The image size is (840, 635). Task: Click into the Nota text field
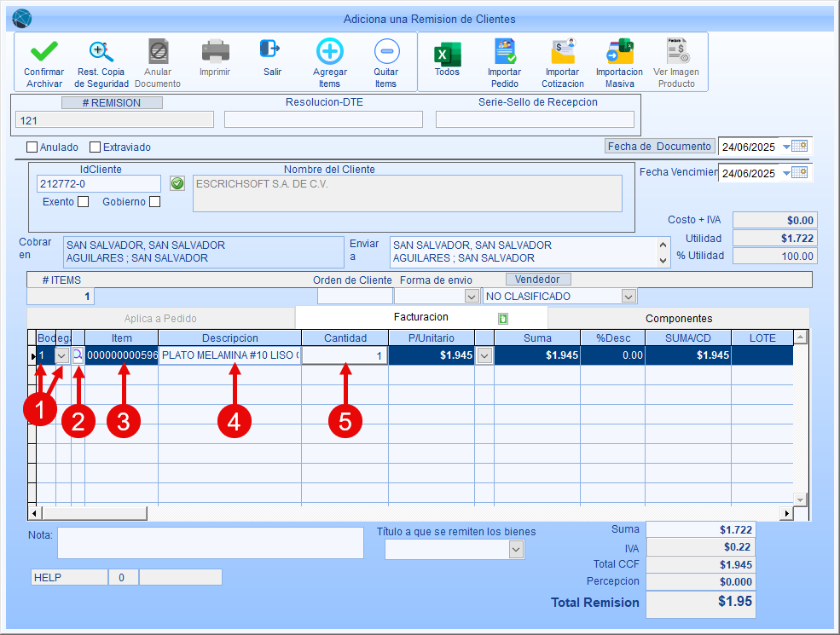pyautogui.click(x=210, y=543)
